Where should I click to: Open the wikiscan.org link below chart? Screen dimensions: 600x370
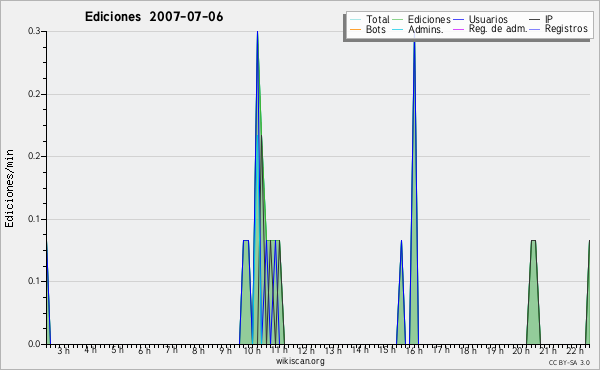point(300,361)
